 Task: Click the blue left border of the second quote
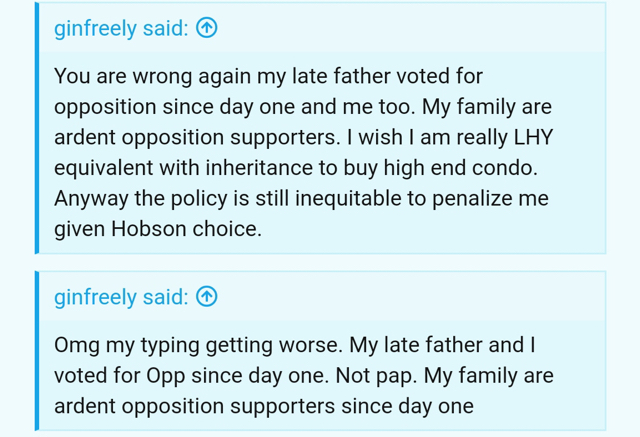(x=37, y=350)
